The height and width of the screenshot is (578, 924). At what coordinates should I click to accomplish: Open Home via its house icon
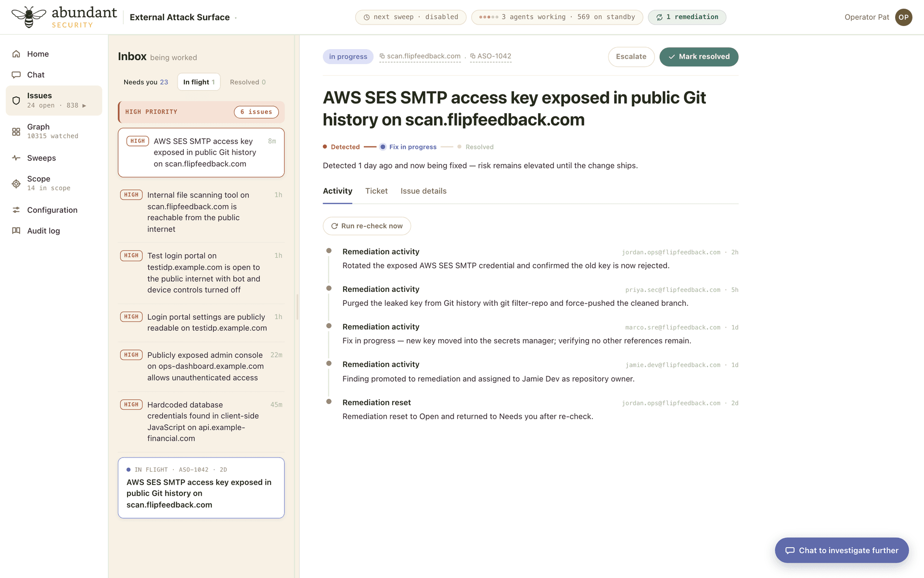16,54
